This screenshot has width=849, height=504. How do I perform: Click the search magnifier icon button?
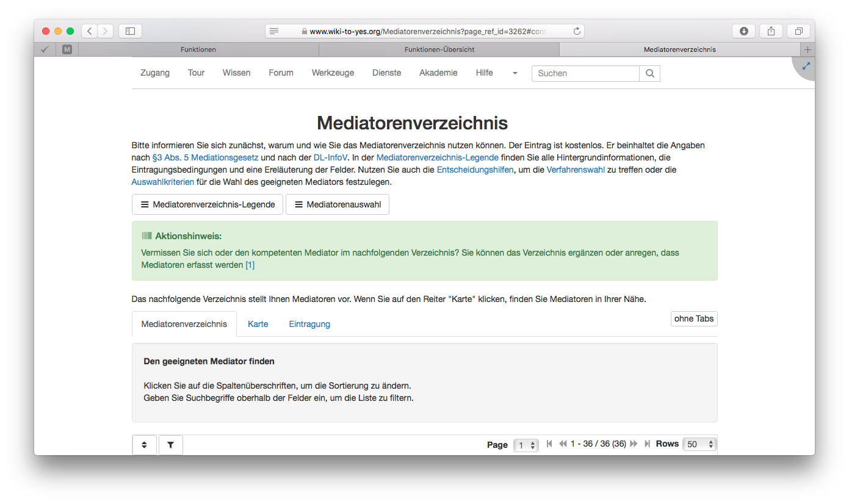pos(649,73)
